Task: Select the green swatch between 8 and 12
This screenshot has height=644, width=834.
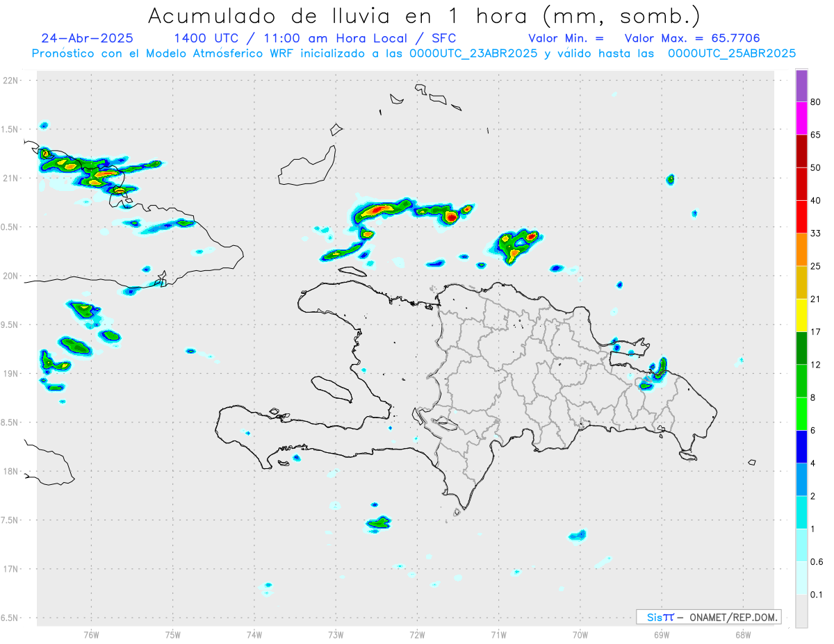Action: (801, 381)
